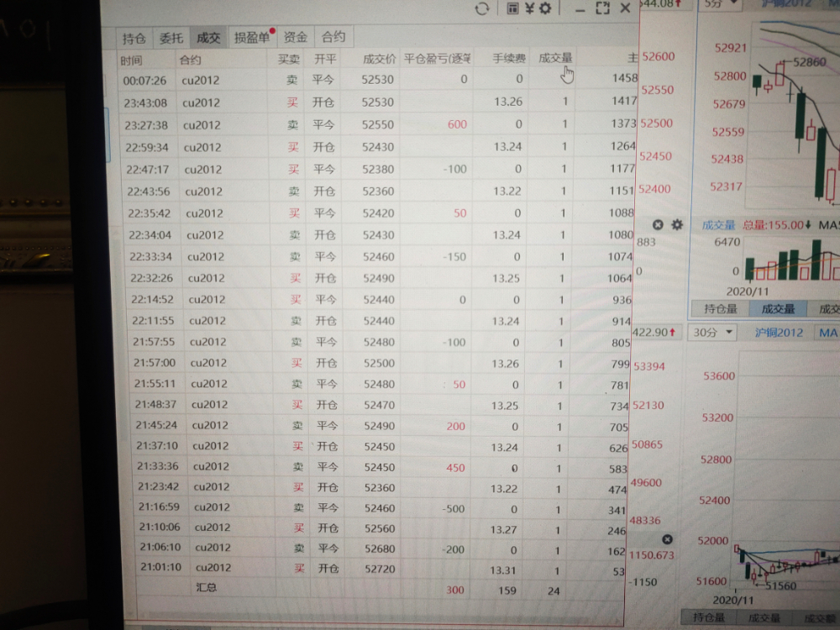Click the profit value 600 in the 23:27:38 row
840x630 pixels.
coord(458,124)
